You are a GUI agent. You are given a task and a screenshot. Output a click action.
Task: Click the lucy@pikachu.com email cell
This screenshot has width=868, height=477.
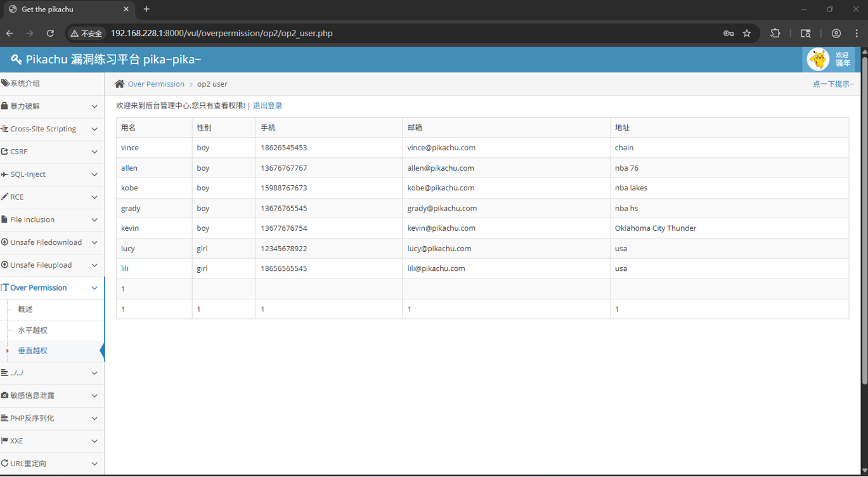coord(506,249)
